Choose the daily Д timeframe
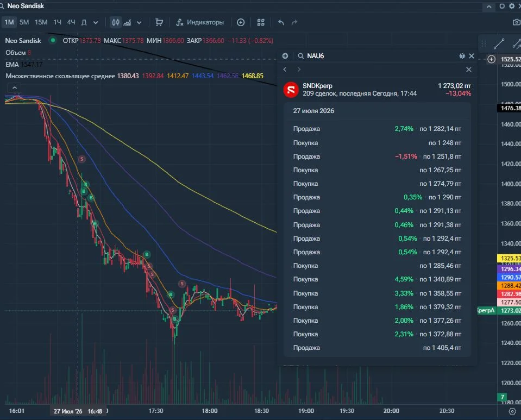The image size is (521, 420). [x=84, y=22]
